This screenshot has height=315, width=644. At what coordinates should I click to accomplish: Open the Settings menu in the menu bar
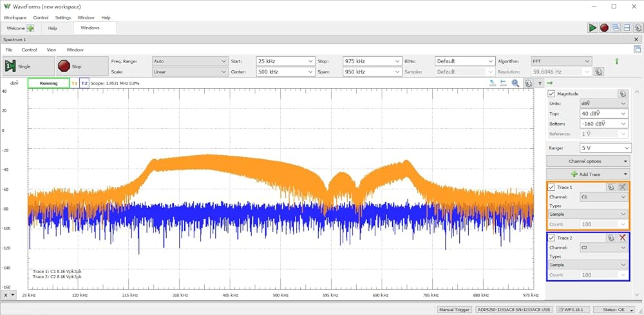(63, 17)
